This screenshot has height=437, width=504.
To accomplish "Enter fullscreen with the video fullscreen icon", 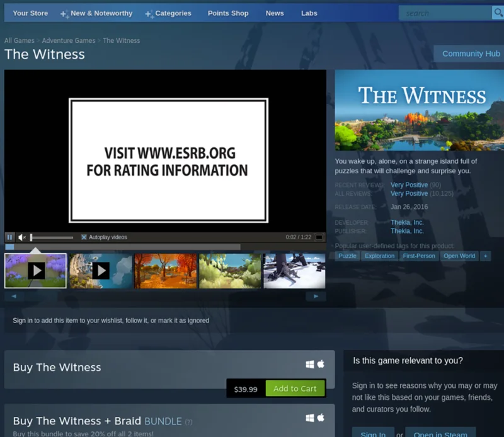I will point(319,237).
